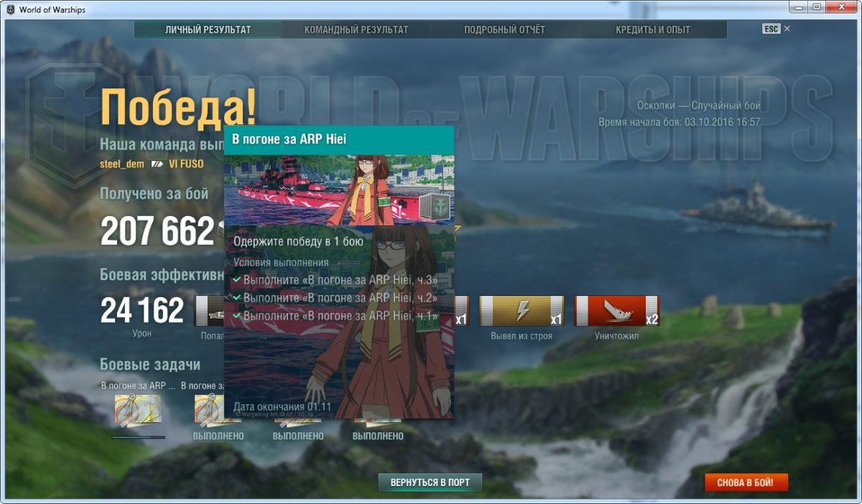Click the 'Попал' hits ribbon
Screen dimensions: 862x504
tap(209, 311)
